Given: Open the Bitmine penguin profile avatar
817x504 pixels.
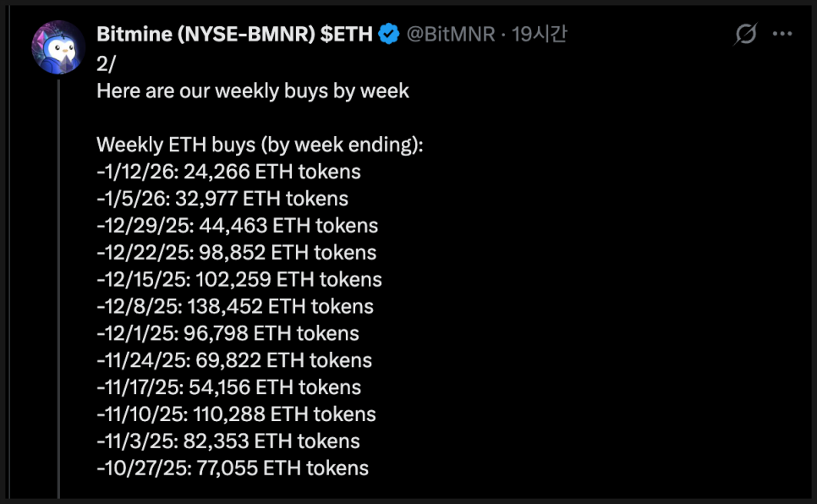Looking at the screenshot, I should (x=58, y=47).
